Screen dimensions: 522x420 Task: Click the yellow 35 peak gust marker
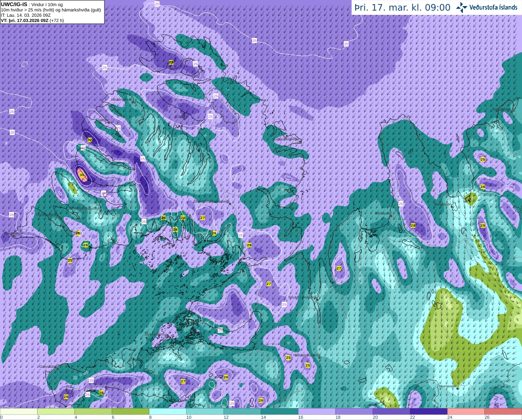(82, 175)
